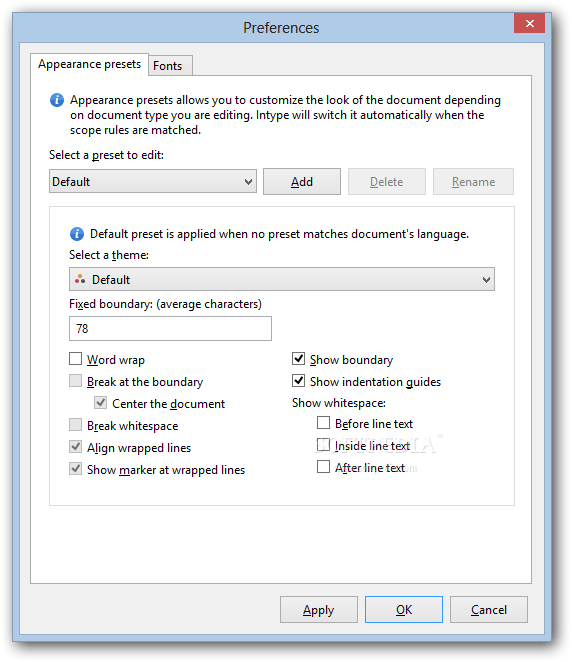The image size is (572, 662).
Task: Enable Inside line text whitespace checkbox
Action: pyautogui.click(x=323, y=445)
